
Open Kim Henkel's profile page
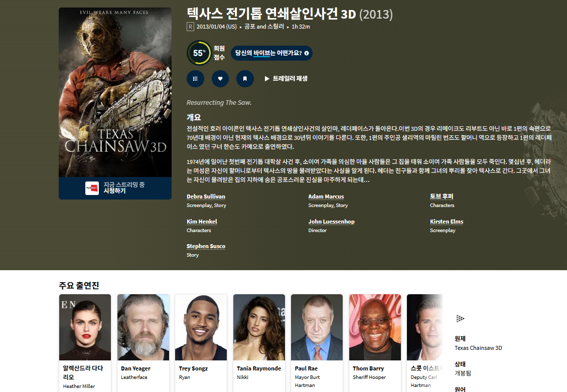tap(202, 221)
